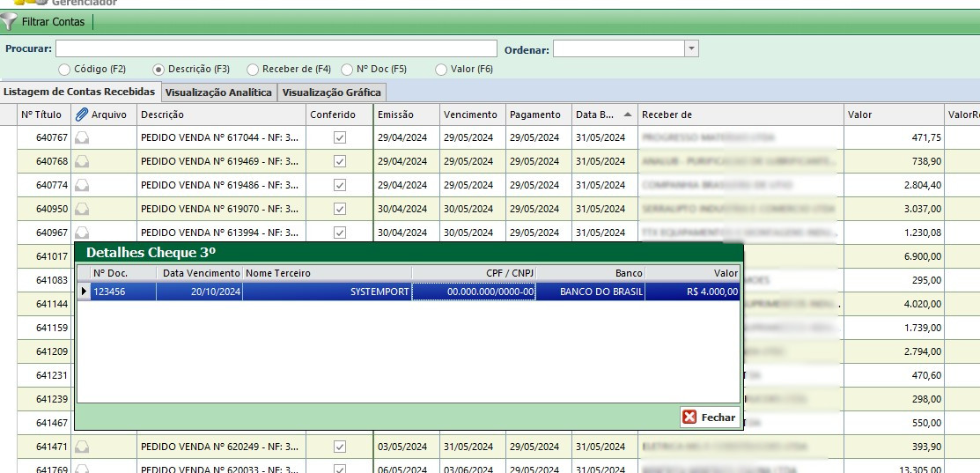Sort by the Vencimento column header
980x473 pixels.
click(x=470, y=115)
